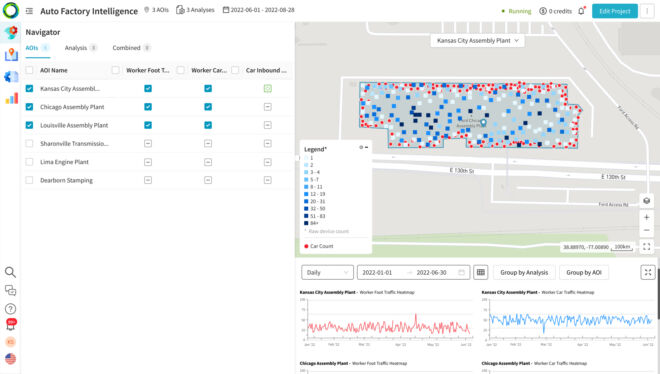660x374 pixels.
Task: Open the map layers icon on map
Action: point(647,201)
